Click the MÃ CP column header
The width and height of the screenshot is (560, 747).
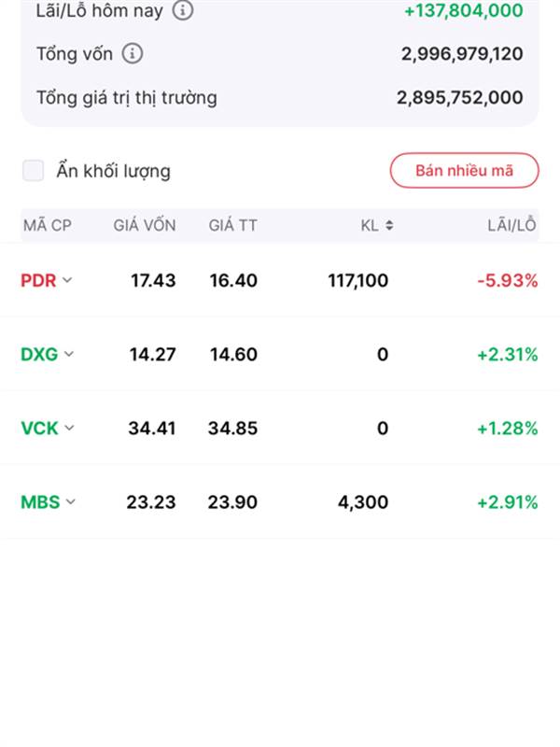coord(48,225)
